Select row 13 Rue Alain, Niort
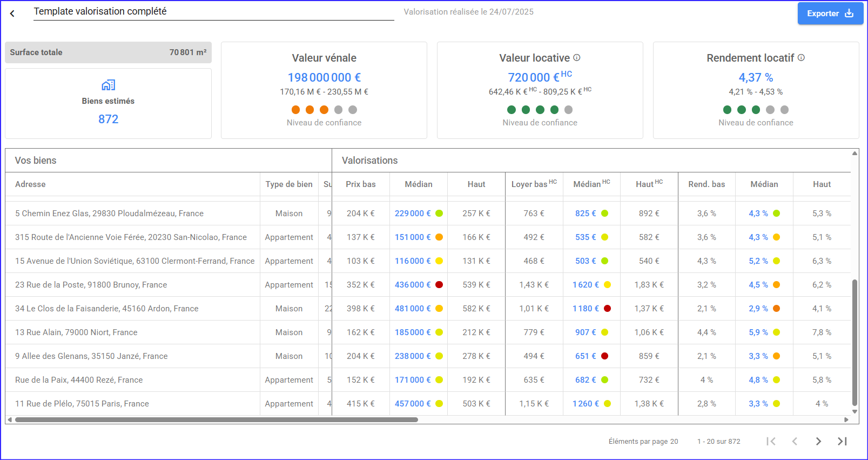 (428, 332)
